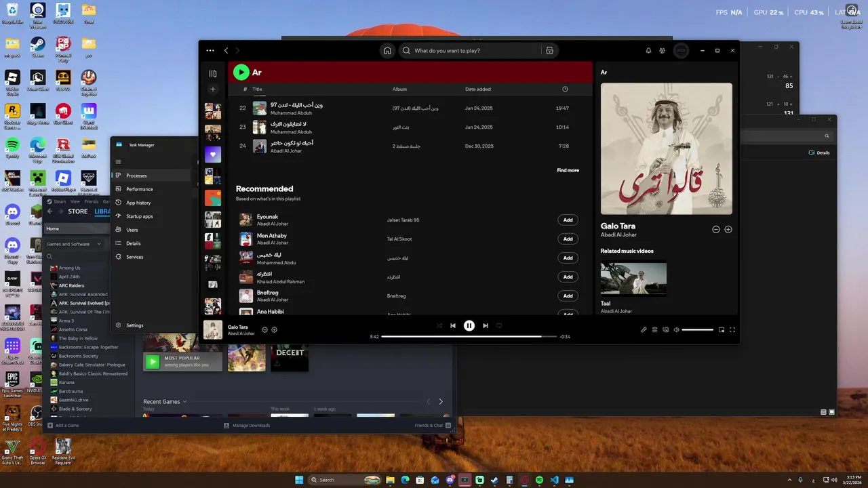Select Startup apps in Task Manager

tap(153, 216)
